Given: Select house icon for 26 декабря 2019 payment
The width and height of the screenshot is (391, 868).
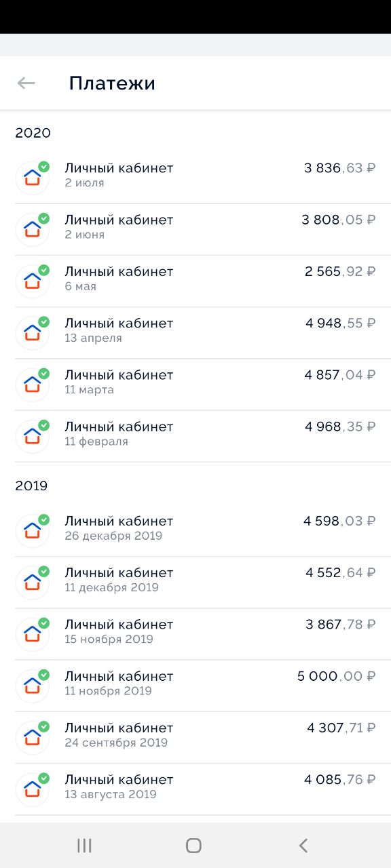Looking at the screenshot, I should [33, 530].
